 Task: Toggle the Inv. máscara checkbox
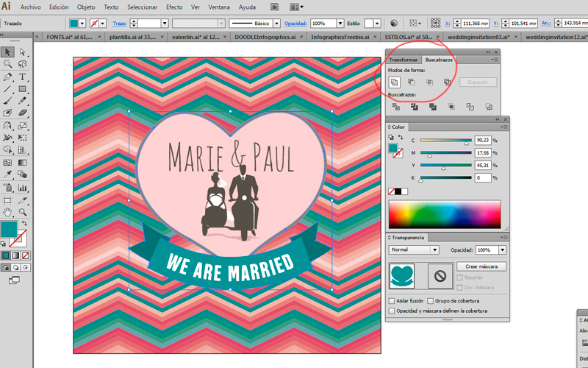(x=460, y=287)
